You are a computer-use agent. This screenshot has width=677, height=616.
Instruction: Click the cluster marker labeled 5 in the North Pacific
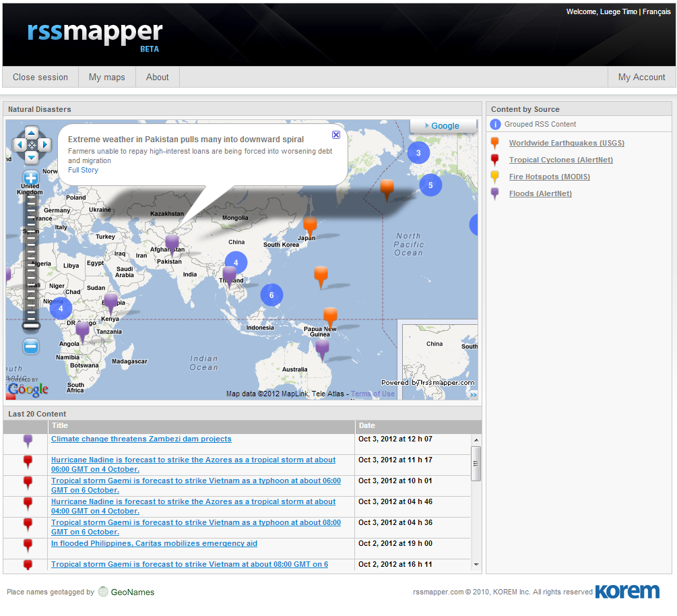(430, 185)
